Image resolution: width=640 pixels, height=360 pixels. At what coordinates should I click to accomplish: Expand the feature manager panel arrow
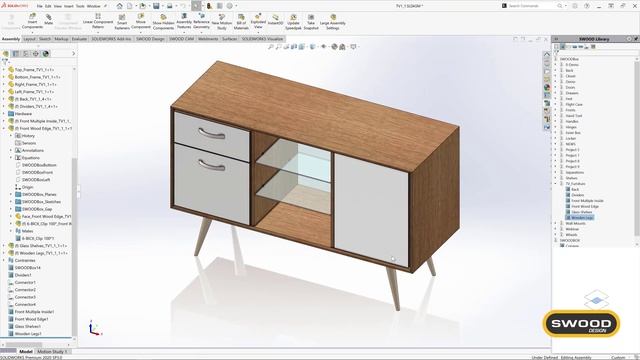[73, 53]
